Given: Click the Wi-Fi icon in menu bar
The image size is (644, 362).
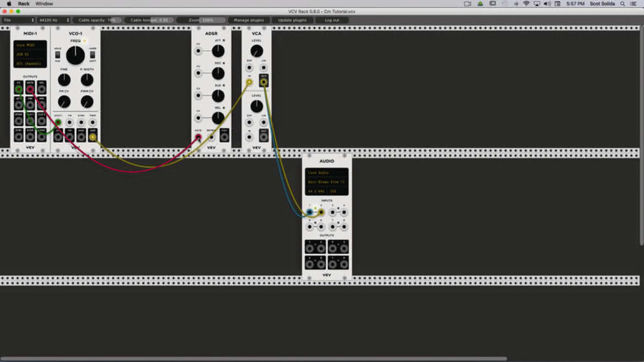Looking at the screenshot, I should (526, 4).
